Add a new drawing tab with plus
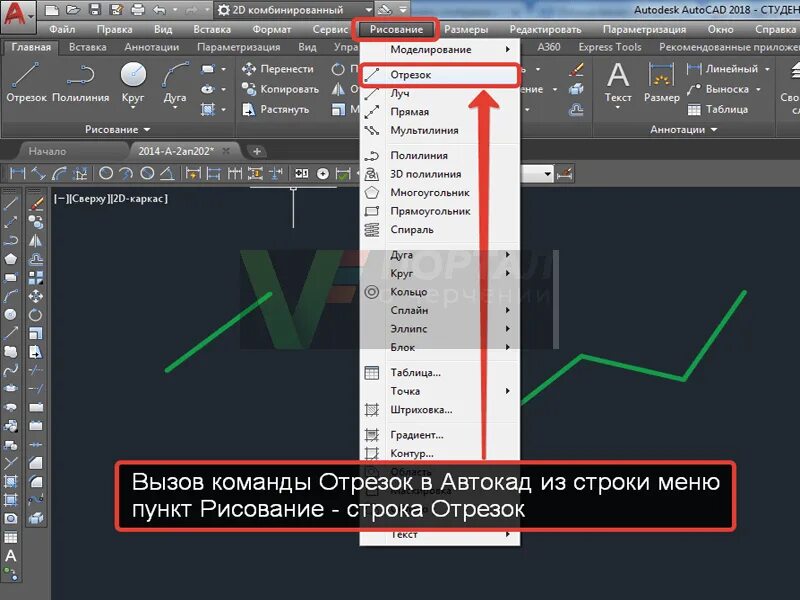800x600 pixels. coord(257,151)
